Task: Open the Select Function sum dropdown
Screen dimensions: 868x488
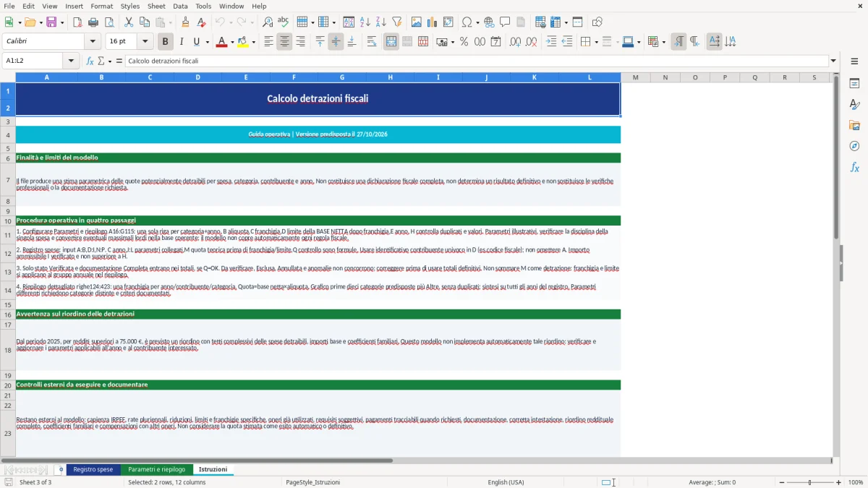Action: [109, 61]
